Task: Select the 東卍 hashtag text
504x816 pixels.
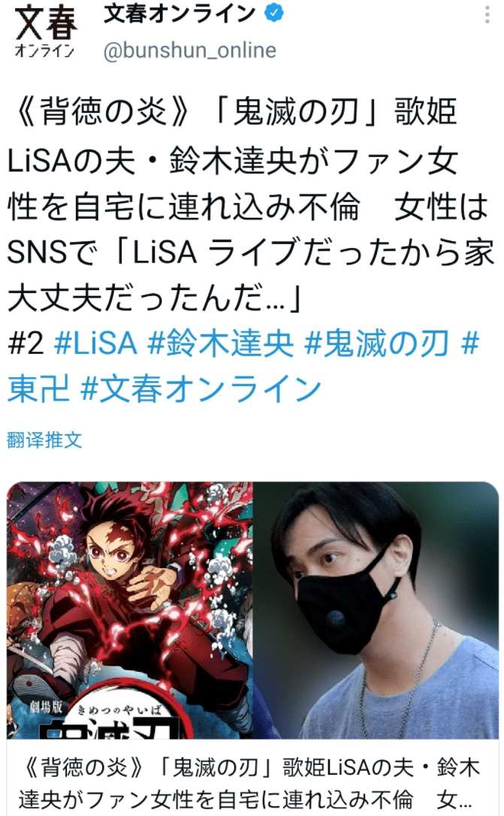Action: [38, 389]
